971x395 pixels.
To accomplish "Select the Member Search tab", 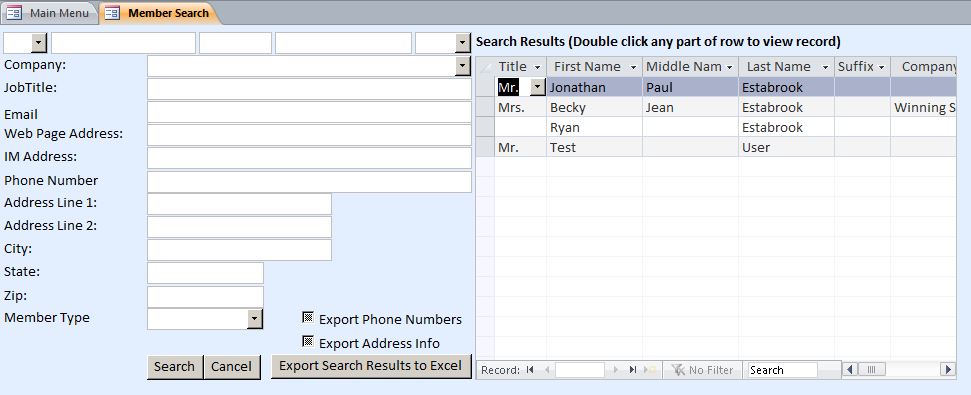I will pyautogui.click(x=160, y=12).
